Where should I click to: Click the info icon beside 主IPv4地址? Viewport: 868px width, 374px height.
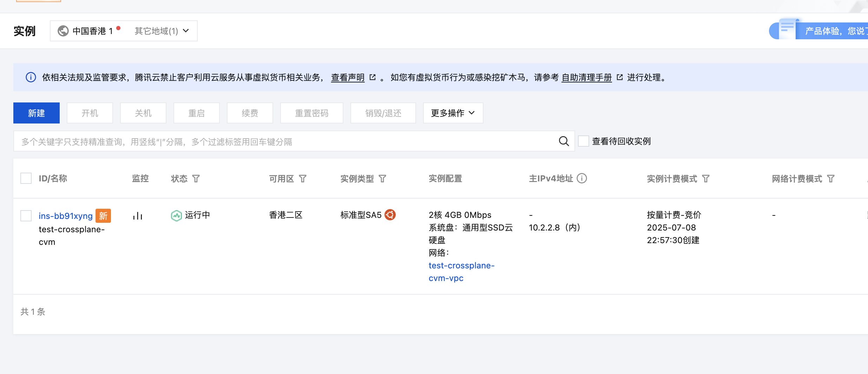582,178
